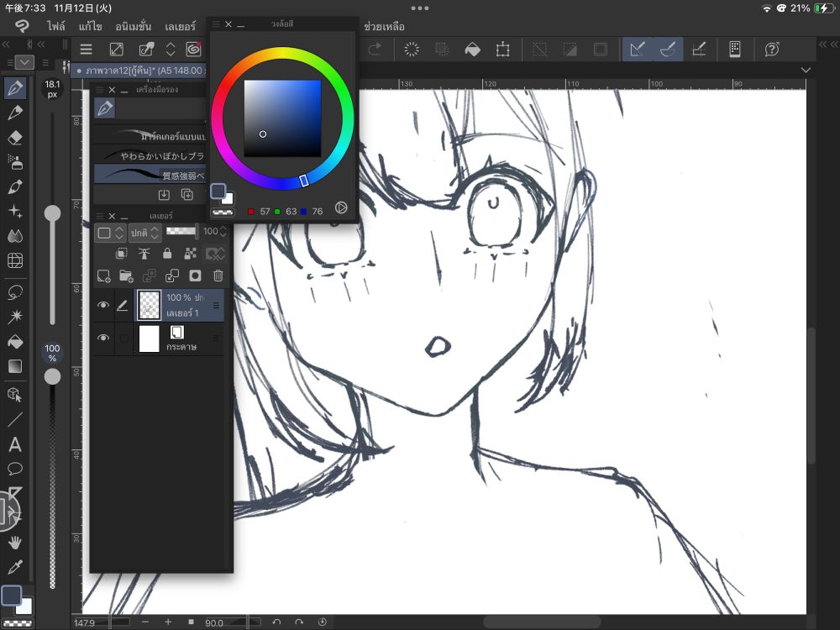Open the เลเยอร์ menu

[x=180, y=26]
